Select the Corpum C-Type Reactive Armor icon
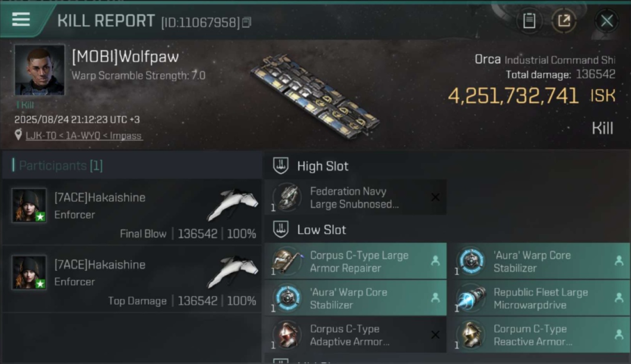631x364 pixels. pyautogui.click(x=471, y=335)
